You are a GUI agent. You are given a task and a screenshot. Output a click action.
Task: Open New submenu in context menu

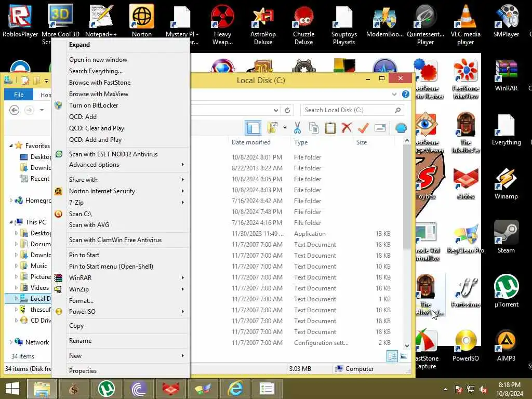(x=128, y=355)
